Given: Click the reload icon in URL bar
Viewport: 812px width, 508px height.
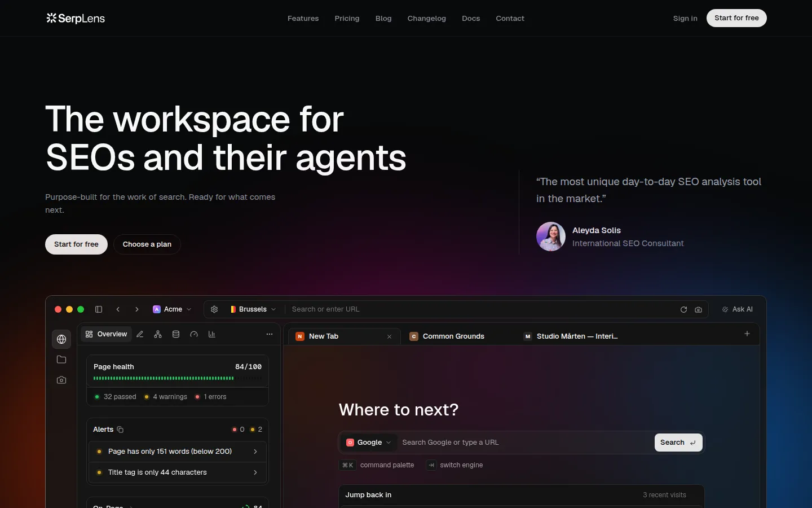Looking at the screenshot, I should point(683,309).
